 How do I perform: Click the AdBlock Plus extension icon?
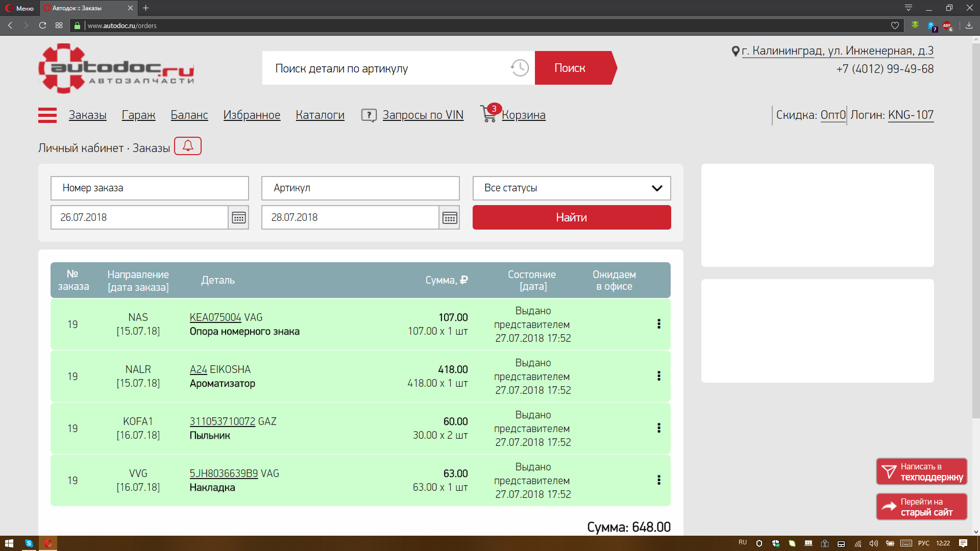pyautogui.click(x=947, y=26)
